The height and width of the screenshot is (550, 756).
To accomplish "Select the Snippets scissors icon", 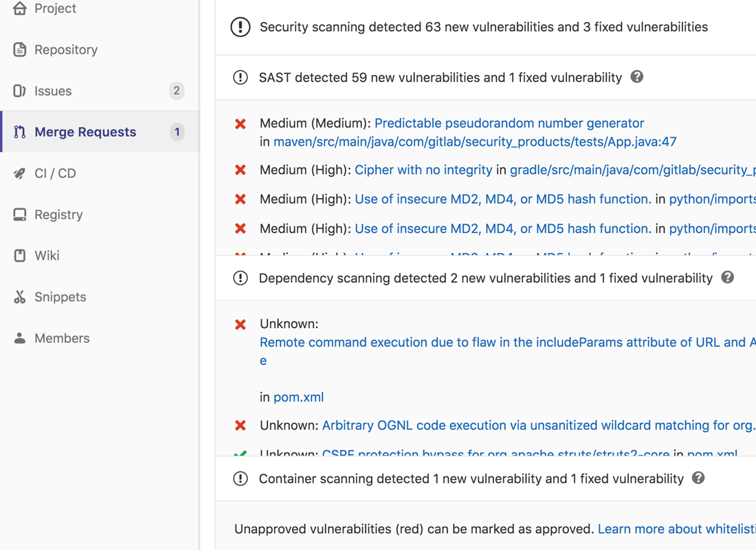I will [x=19, y=297].
